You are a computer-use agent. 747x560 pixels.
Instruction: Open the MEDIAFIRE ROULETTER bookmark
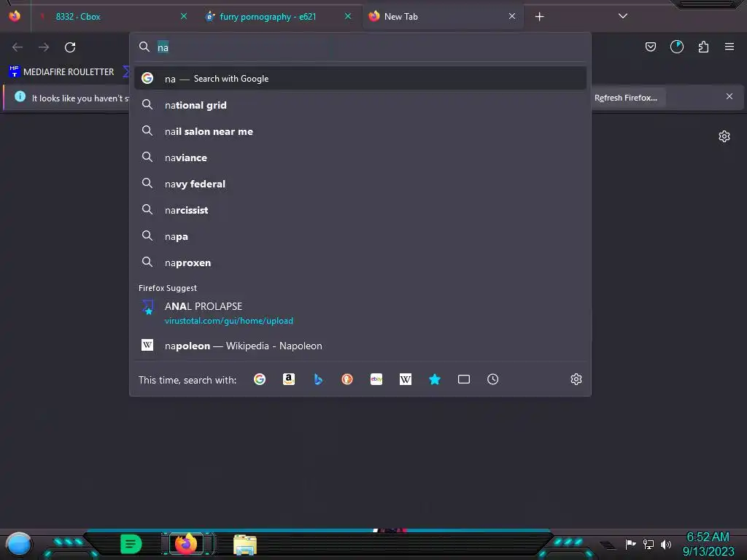pos(61,72)
